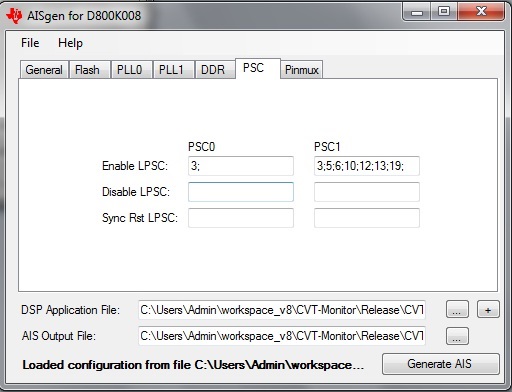Click the Disable LPSC label
512x392 pixels.
[136, 192]
